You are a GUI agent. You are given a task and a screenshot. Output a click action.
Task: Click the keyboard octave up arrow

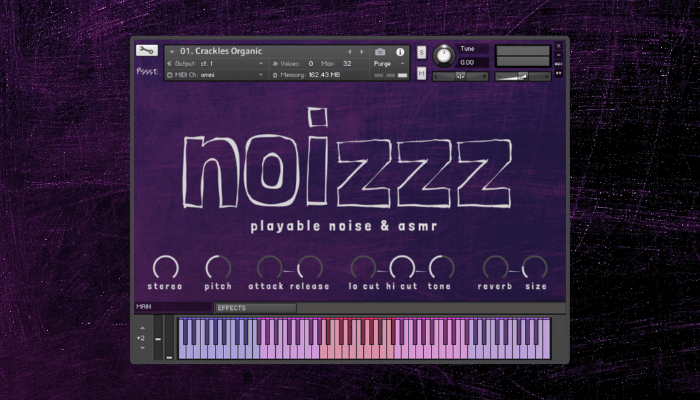pyautogui.click(x=141, y=327)
